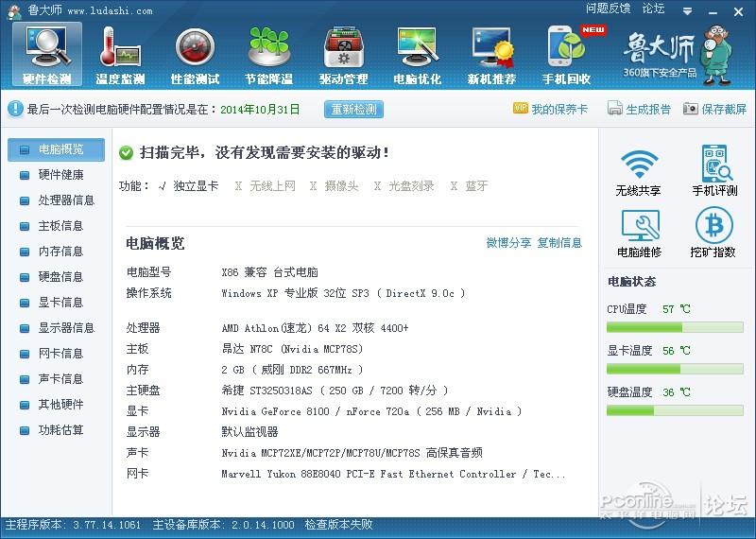Click the 挖矿指数 bitcoin mining index icon
This screenshot has width=756, height=539.
tap(713, 234)
